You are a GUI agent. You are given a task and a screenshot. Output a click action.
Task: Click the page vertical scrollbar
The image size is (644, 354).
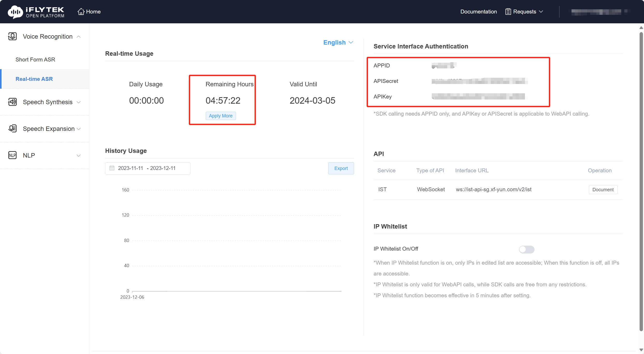click(641, 181)
